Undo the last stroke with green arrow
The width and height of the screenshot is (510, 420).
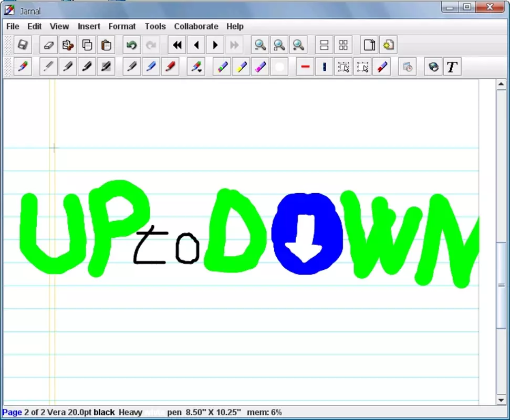point(132,45)
